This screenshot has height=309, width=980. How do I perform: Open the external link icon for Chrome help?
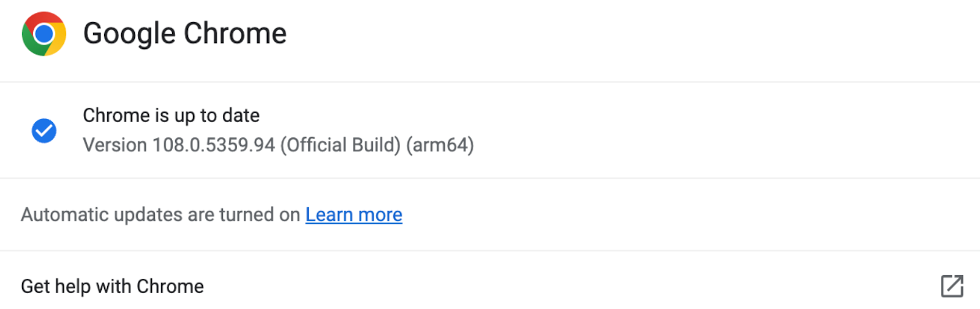point(952,286)
